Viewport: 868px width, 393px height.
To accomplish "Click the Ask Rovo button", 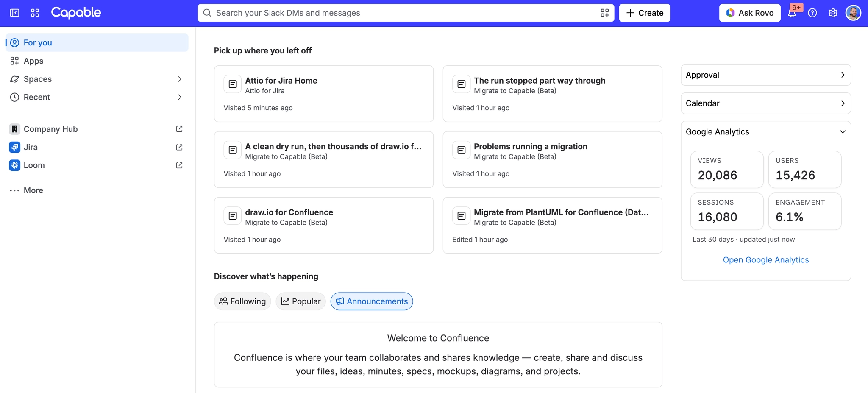I will click(750, 13).
